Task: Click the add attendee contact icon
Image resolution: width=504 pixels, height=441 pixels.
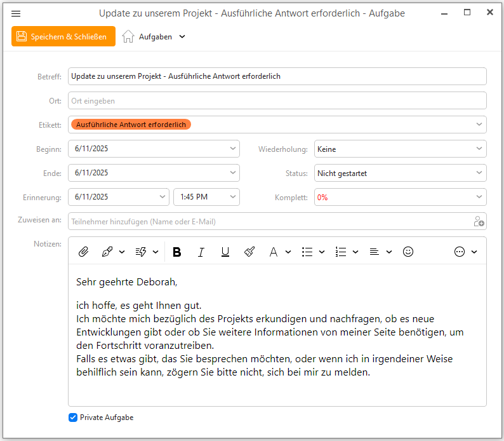Action: point(479,221)
